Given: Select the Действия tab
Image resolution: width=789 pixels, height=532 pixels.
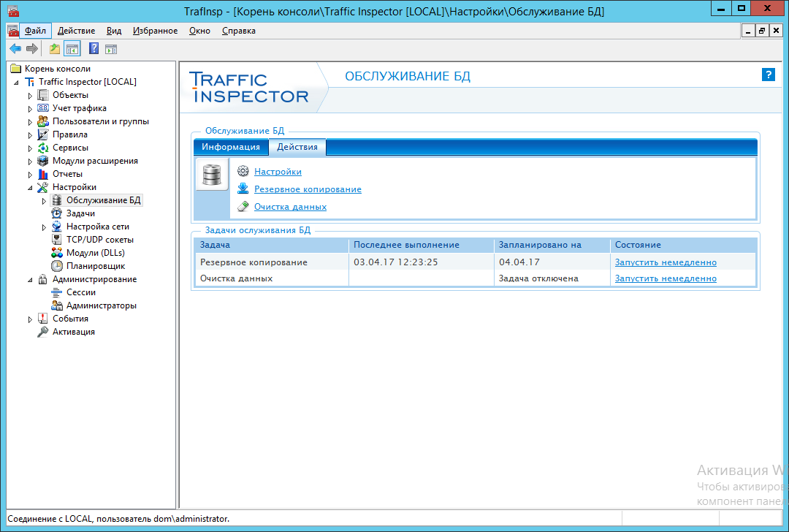Looking at the screenshot, I should (x=297, y=147).
